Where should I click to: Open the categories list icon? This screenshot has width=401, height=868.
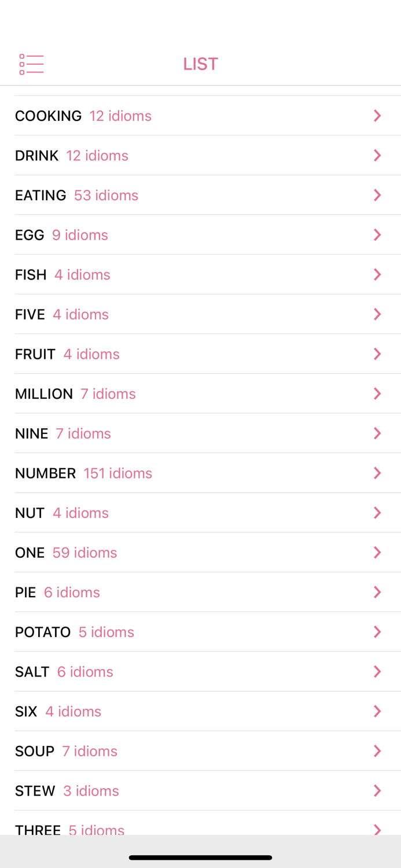(x=31, y=64)
